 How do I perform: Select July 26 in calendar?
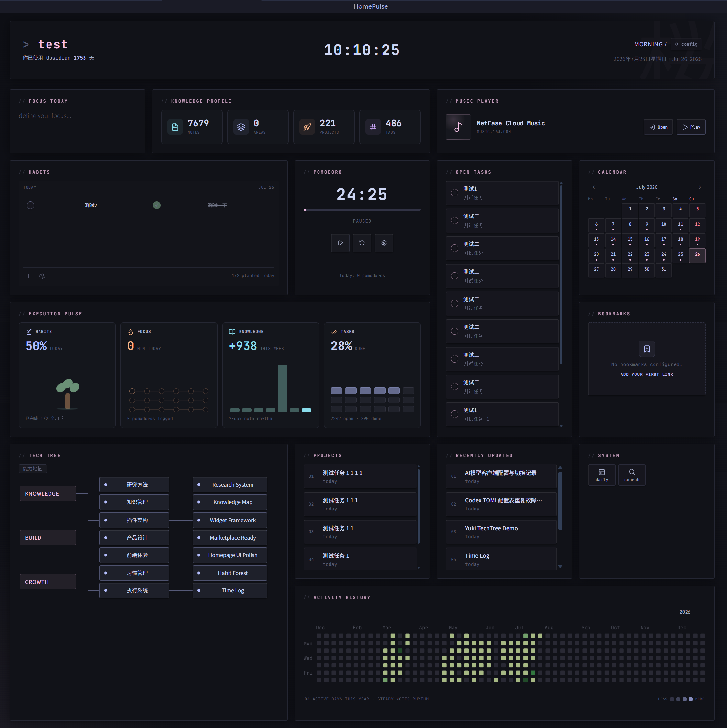(x=697, y=255)
